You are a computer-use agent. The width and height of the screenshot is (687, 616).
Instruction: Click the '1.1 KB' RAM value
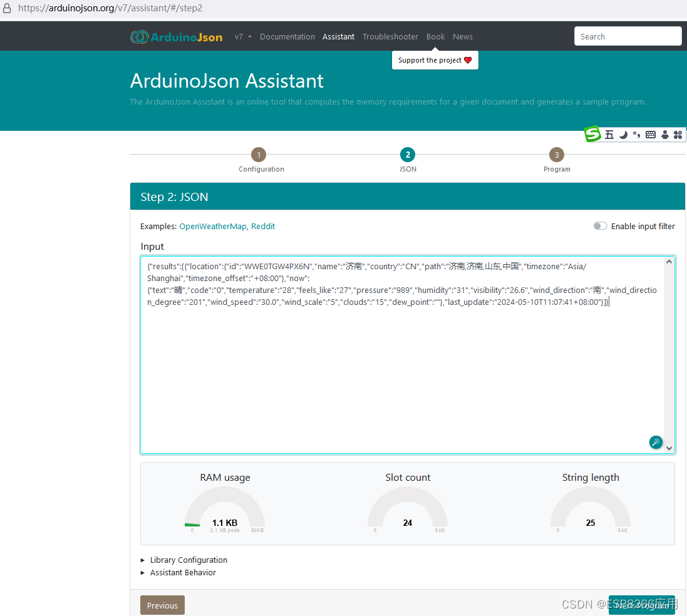225,523
